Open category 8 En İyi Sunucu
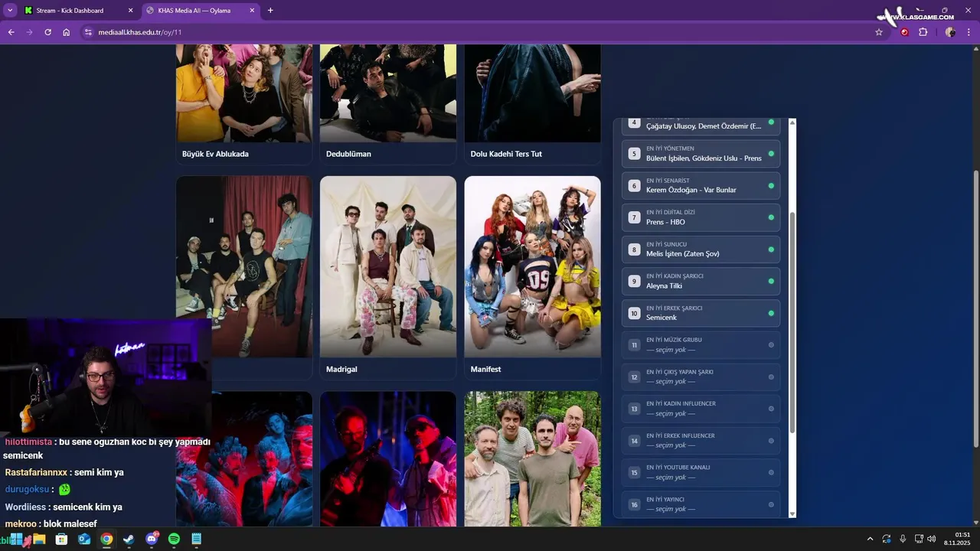 tap(701, 249)
